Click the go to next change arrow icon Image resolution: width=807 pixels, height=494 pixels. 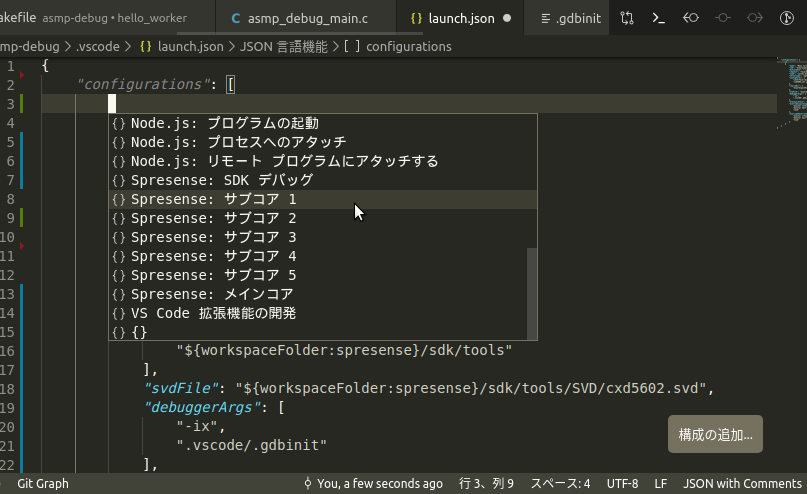(755, 18)
